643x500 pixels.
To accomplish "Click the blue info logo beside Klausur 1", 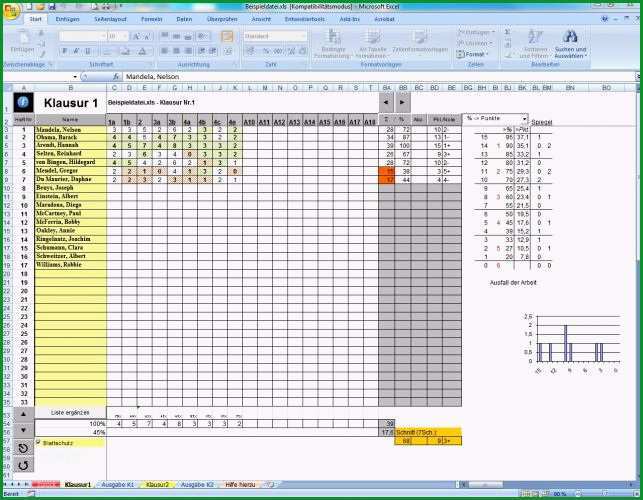I will pyautogui.click(x=23, y=102).
